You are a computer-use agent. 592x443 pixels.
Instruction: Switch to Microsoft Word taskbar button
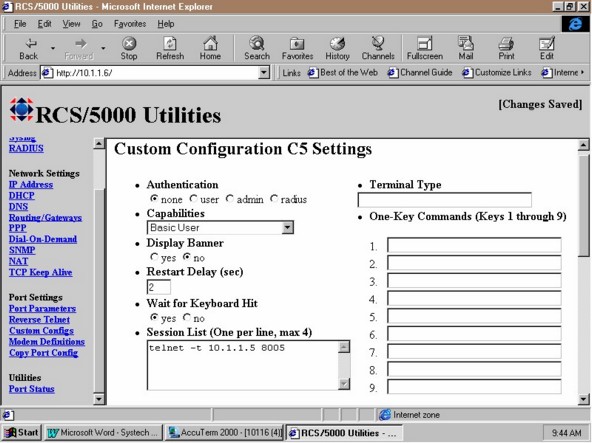pyautogui.click(x=103, y=432)
